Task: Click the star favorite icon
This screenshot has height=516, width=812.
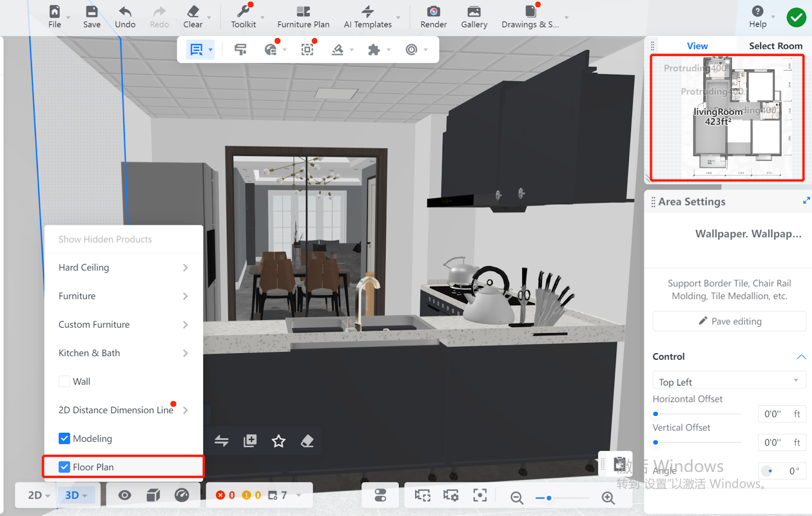Action: click(278, 441)
